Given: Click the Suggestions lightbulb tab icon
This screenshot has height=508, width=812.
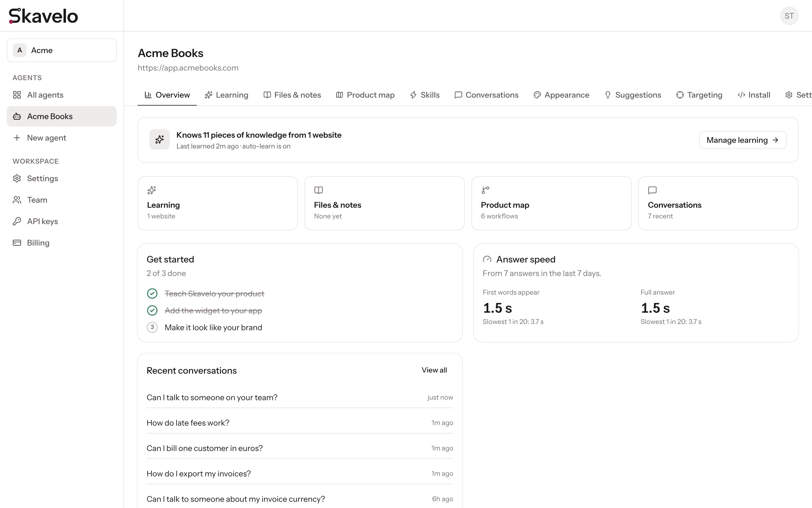Looking at the screenshot, I should tap(608, 95).
